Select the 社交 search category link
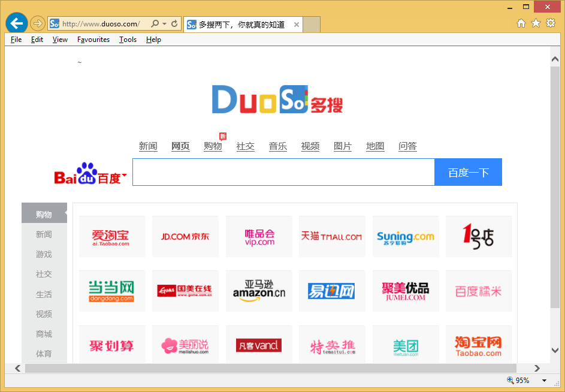 coord(246,146)
